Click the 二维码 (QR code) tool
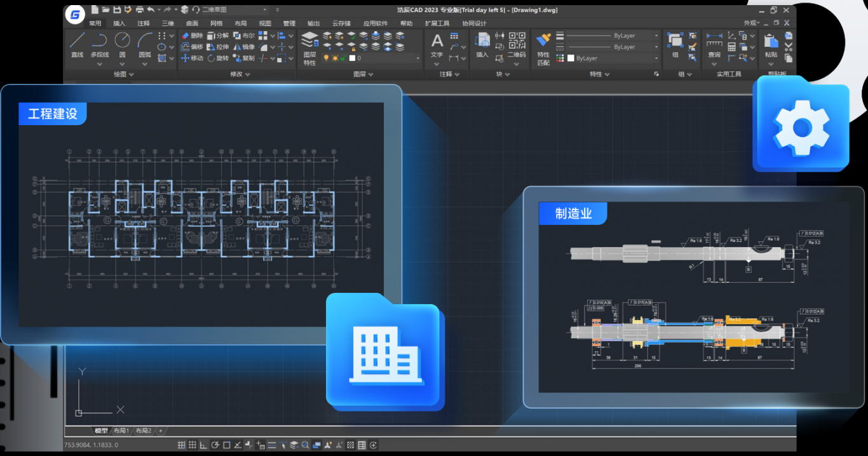Screen dimensions: 868x456 click(x=517, y=46)
